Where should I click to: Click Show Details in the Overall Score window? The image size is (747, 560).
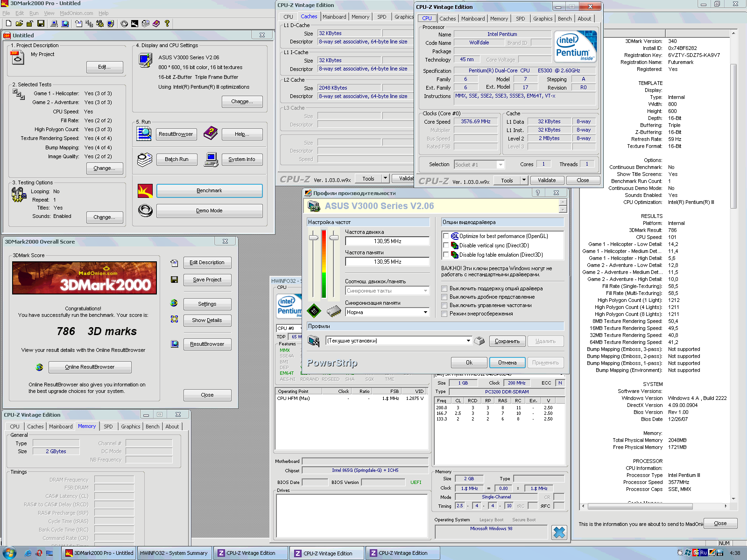207,320
